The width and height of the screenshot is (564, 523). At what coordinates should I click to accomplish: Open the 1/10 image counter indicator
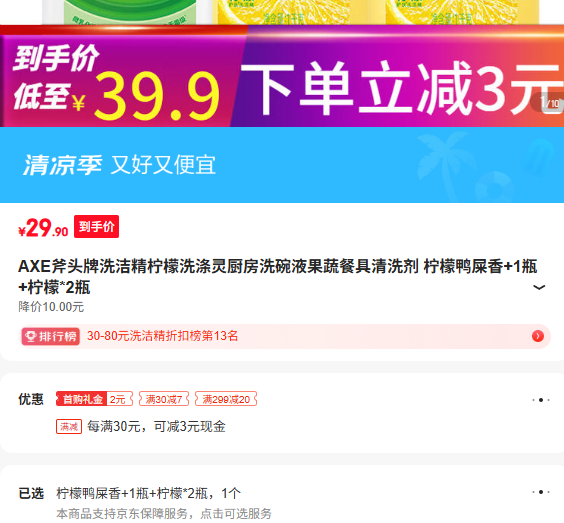coord(549,103)
